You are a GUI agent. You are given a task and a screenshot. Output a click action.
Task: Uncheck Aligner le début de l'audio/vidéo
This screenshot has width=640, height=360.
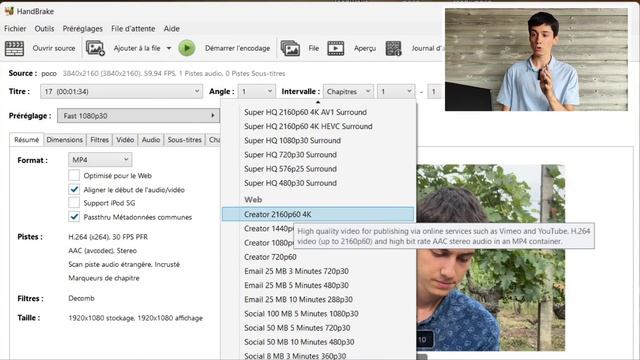coord(74,189)
